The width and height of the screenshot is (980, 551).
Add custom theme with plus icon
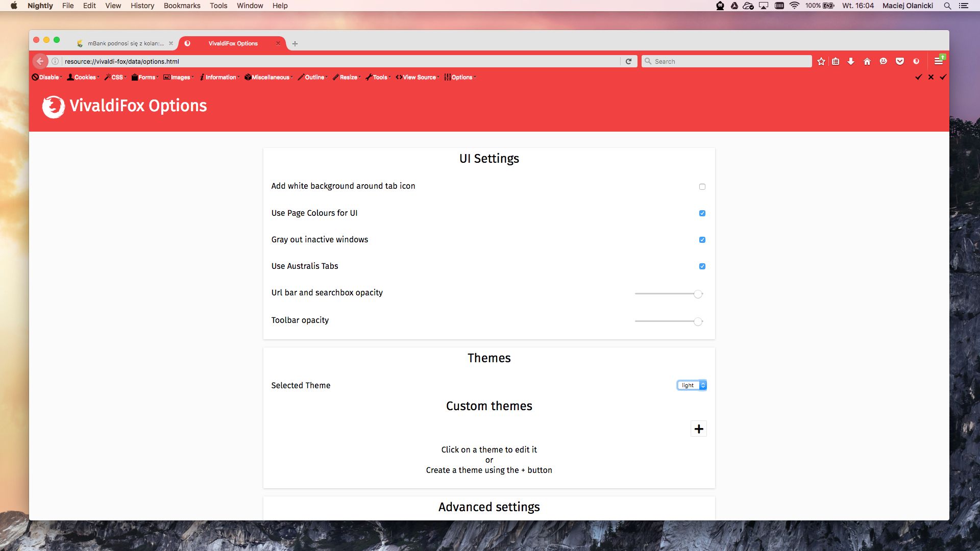click(698, 429)
